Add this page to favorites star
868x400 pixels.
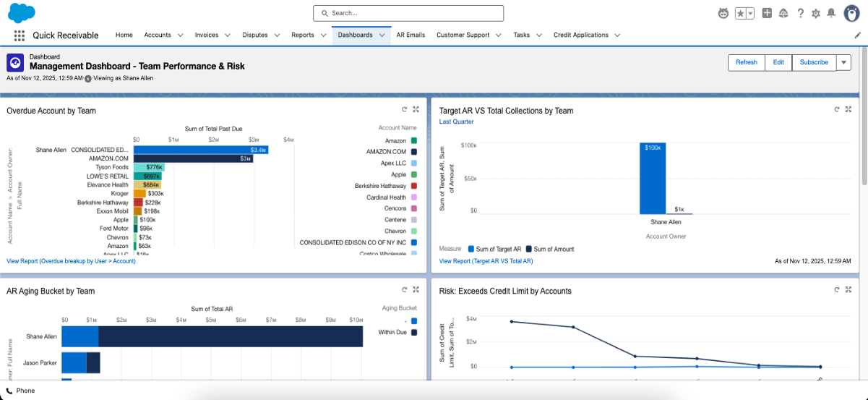pos(741,13)
